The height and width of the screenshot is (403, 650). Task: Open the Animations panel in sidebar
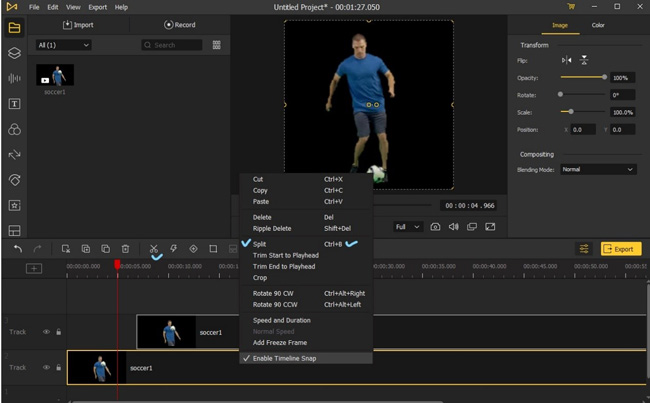(14, 180)
